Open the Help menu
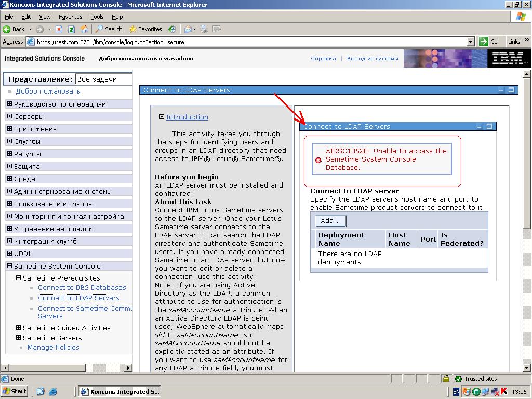This screenshot has height=399, width=532. (117, 17)
